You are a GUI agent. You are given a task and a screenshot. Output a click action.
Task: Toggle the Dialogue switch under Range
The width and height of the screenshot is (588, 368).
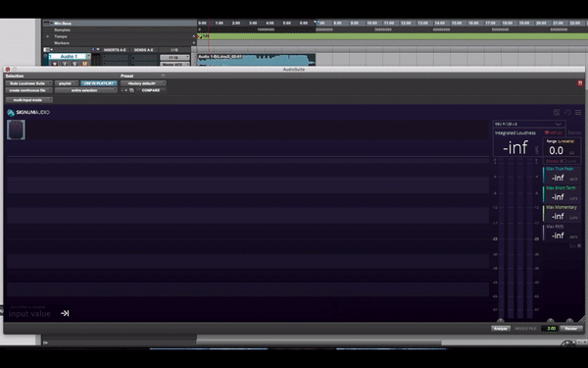click(x=563, y=161)
